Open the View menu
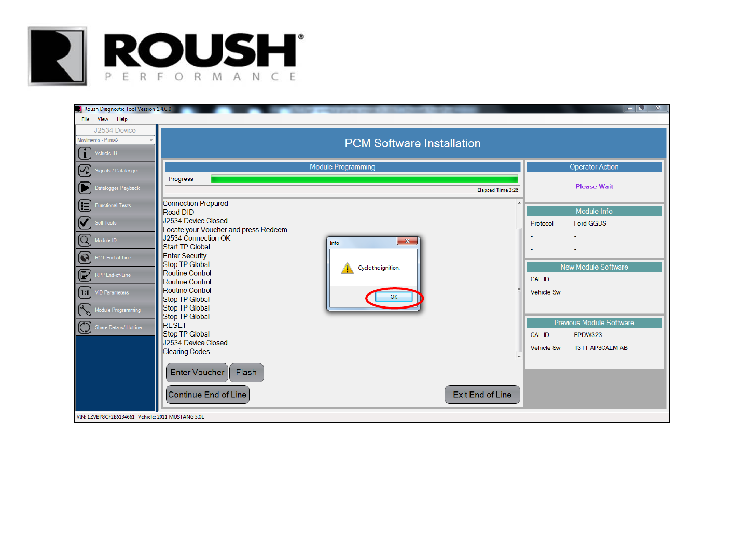This screenshot has height=560, width=747. 103,119
